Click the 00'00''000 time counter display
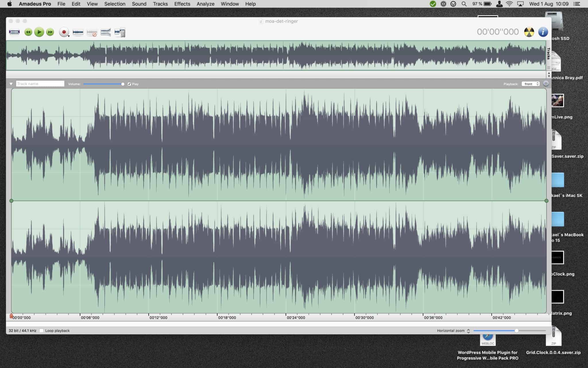Screen dimensions: 588x368 tap(498, 32)
